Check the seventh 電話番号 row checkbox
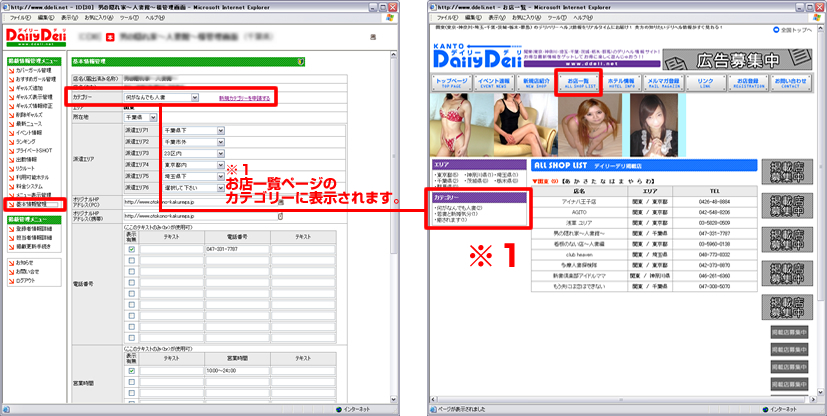 (131, 315)
